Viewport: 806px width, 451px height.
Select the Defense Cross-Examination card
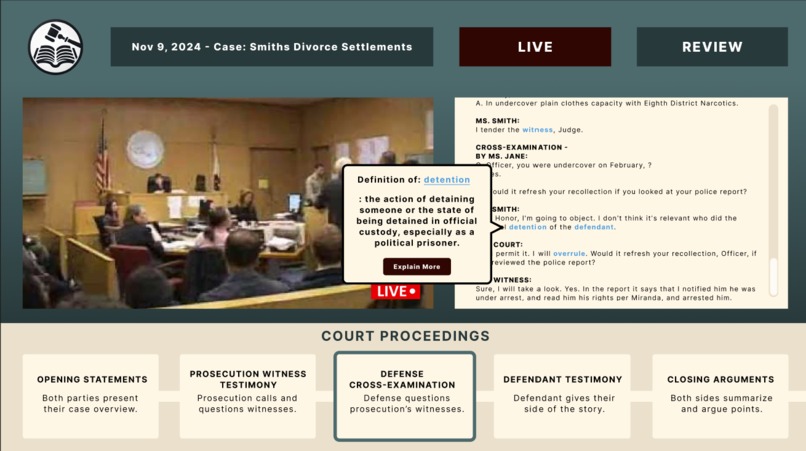coord(405,396)
